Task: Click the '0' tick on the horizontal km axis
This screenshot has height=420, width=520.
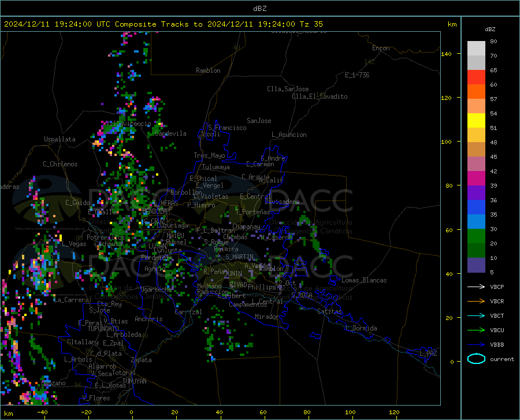Action: 132,412
